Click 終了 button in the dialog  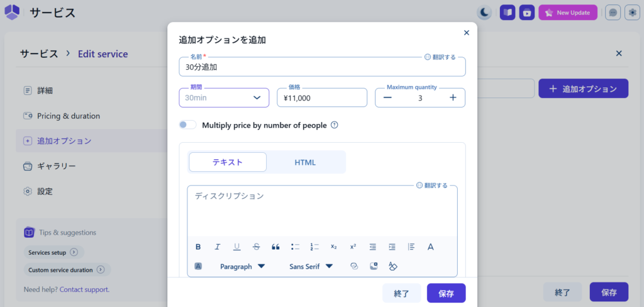pyautogui.click(x=401, y=293)
